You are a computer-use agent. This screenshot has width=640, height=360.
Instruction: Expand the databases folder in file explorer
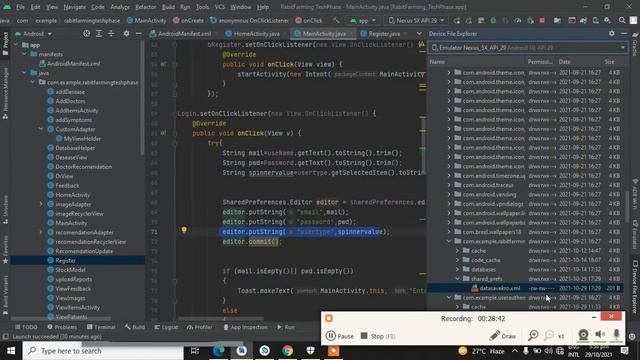(x=458, y=269)
